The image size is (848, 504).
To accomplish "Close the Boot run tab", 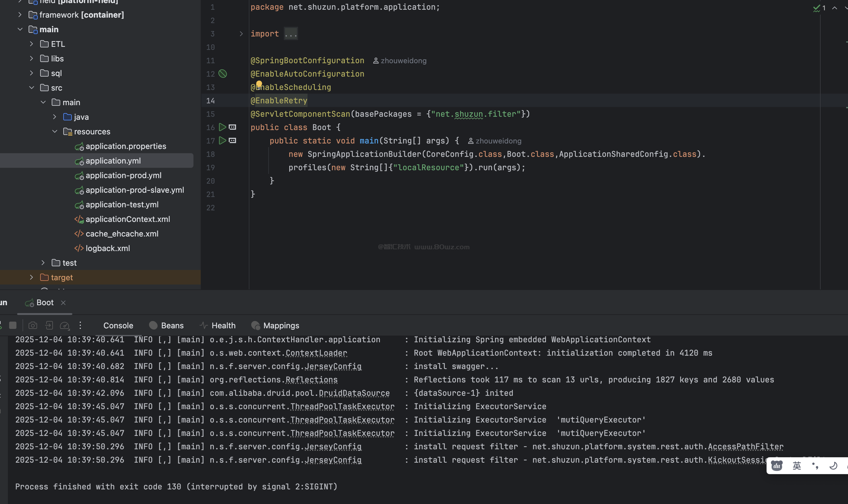I will click(63, 302).
